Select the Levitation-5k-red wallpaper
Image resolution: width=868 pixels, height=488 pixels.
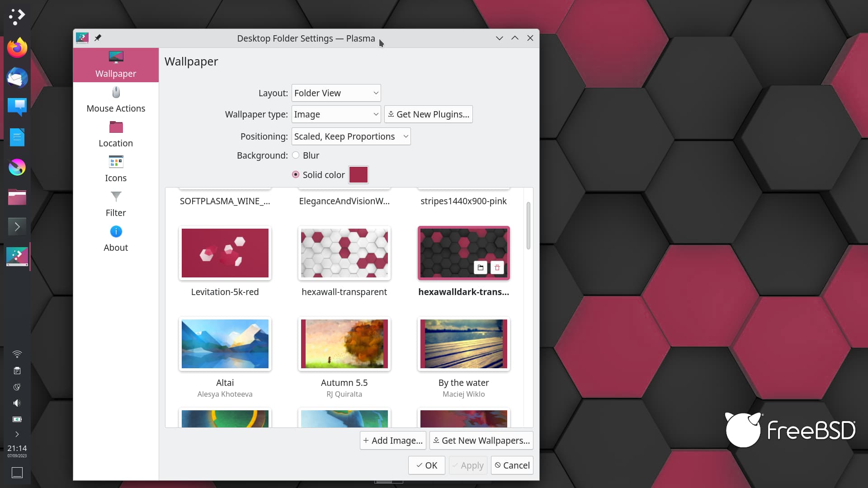[x=225, y=253]
